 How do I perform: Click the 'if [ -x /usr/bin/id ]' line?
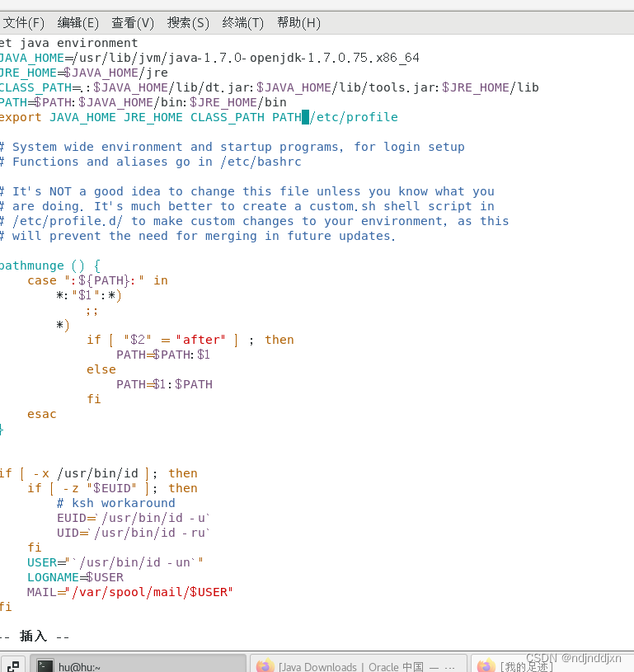[99, 473]
